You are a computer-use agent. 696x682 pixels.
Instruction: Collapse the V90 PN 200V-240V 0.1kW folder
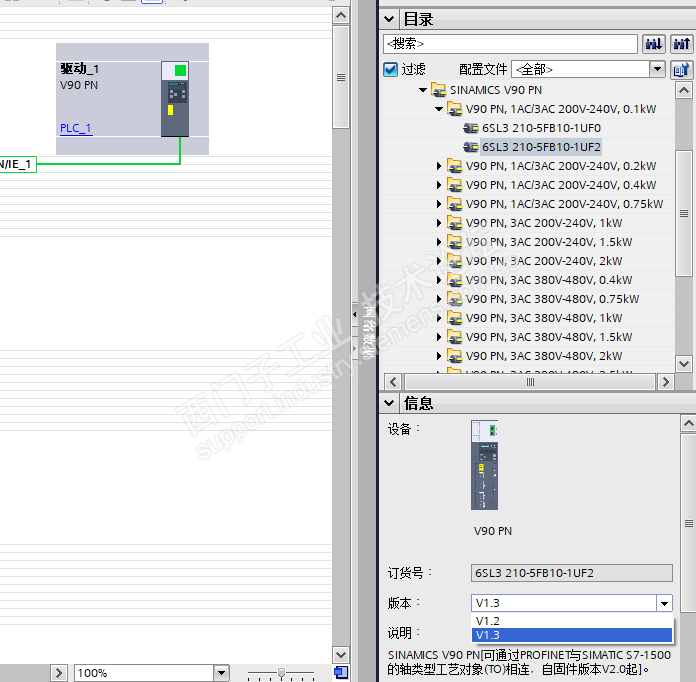coord(439,109)
